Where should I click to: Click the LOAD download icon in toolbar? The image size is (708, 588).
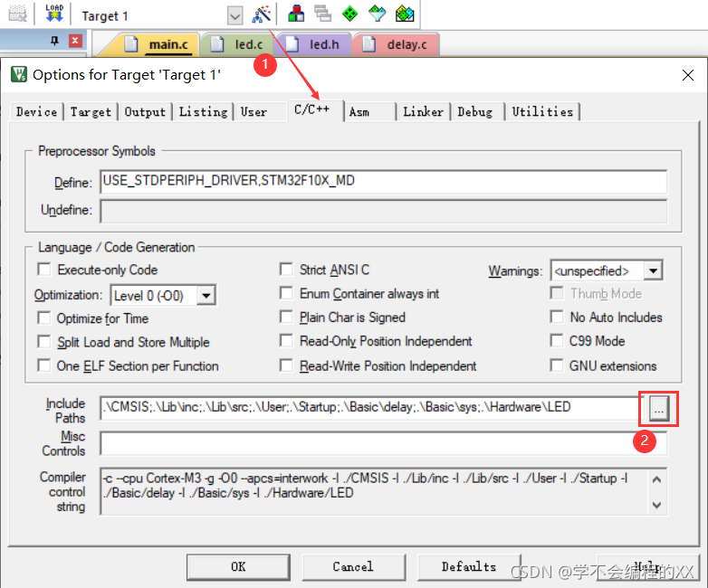point(54,14)
